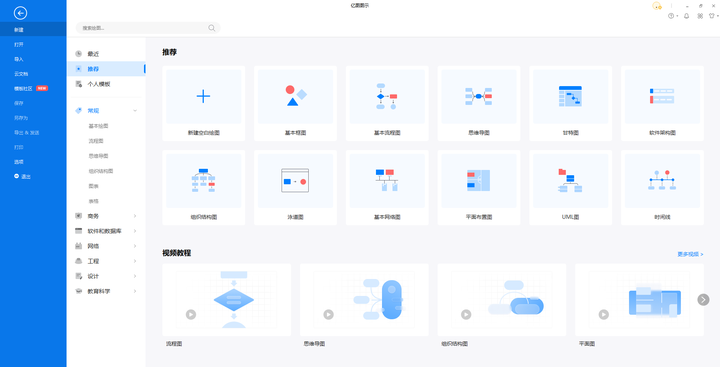Open the 基本流程图 template
The width and height of the screenshot is (720, 367).
pyautogui.click(x=387, y=103)
